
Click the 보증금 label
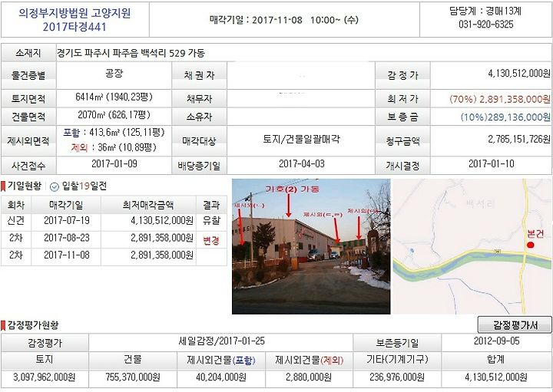[x=402, y=117]
